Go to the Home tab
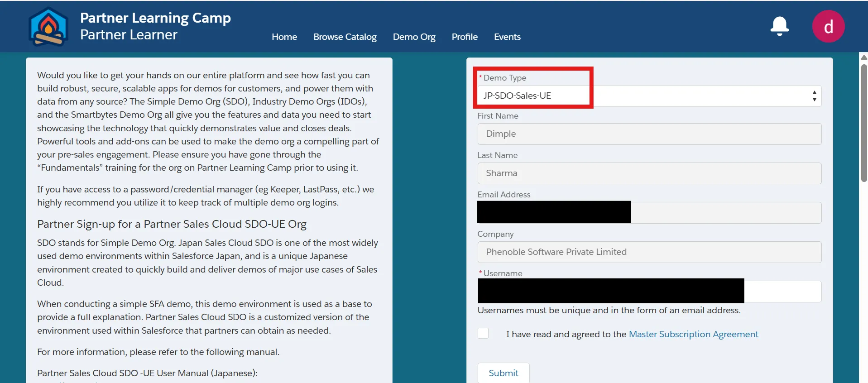Image resolution: width=868 pixels, height=383 pixels. coord(284,37)
